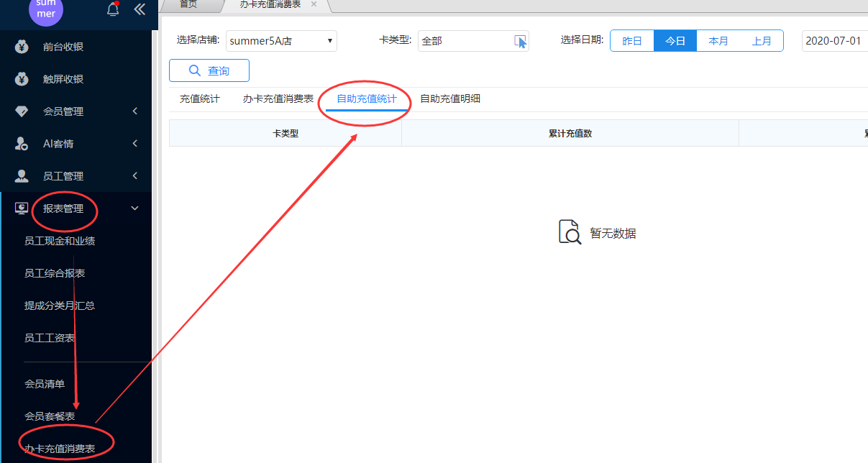Click 员工管理 person icon
This screenshot has height=463, width=868.
click(22, 176)
